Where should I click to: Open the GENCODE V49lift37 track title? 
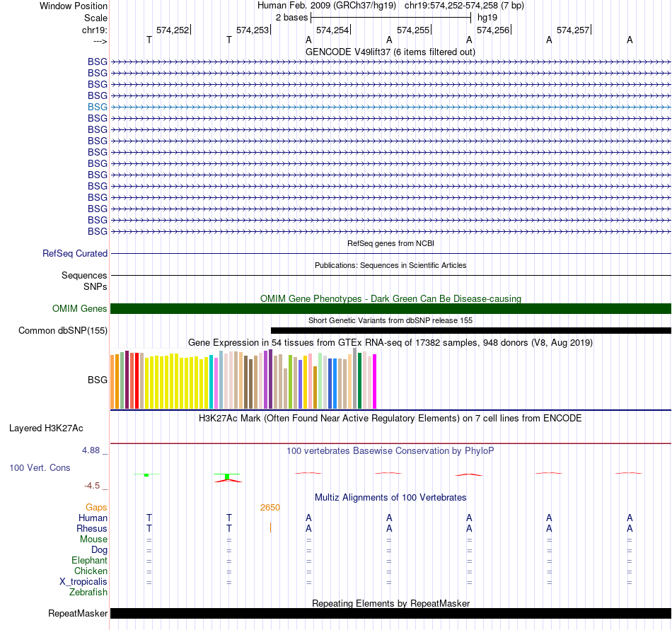[x=390, y=52]
